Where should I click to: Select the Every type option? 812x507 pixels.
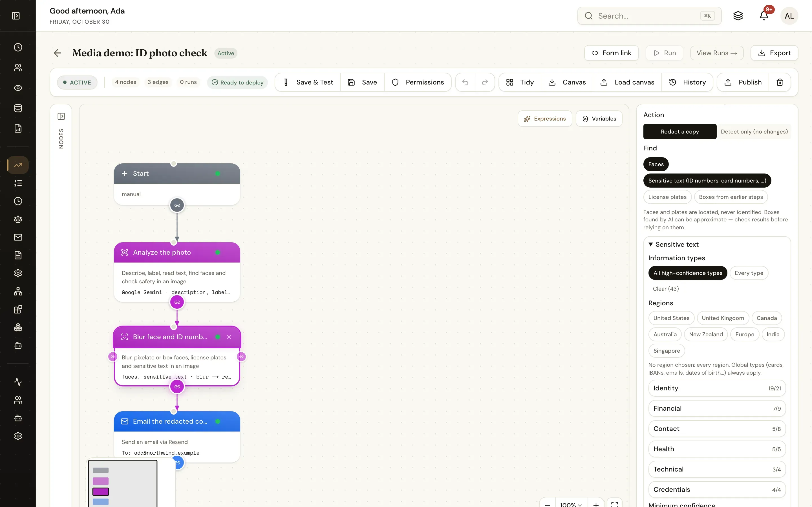749,273
